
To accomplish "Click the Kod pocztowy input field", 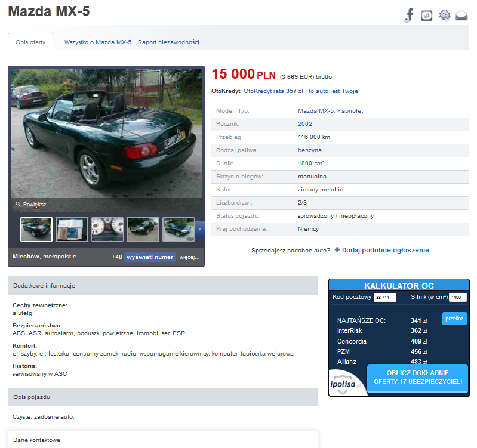I will click(385, 297).
